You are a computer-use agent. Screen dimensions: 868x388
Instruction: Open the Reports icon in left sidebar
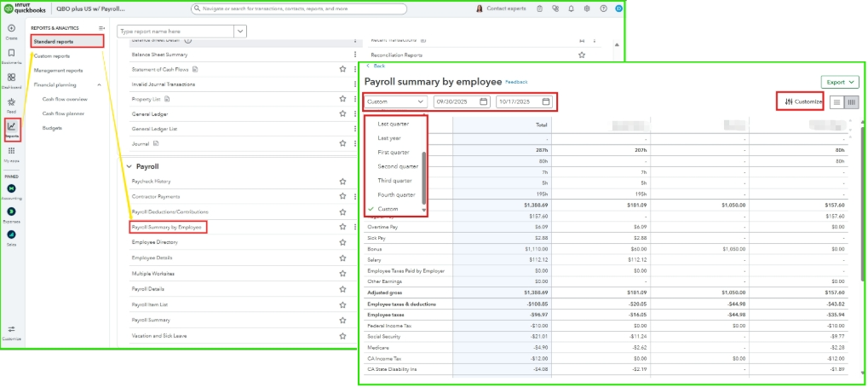12,130
